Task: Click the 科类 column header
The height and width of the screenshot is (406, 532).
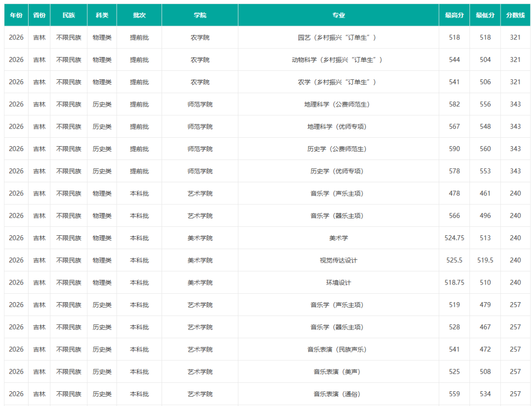Action: [102, 15]
